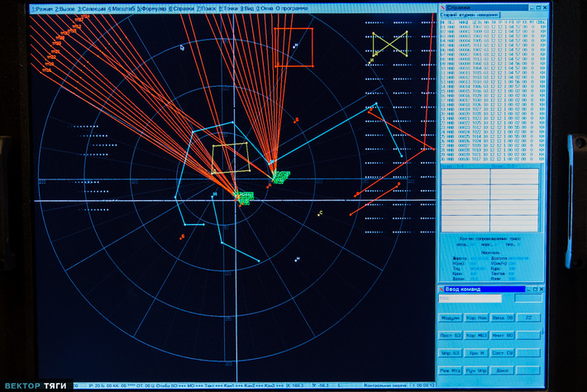Open the Поиск menu
The image size is (587, 392).
click(205, 8)
